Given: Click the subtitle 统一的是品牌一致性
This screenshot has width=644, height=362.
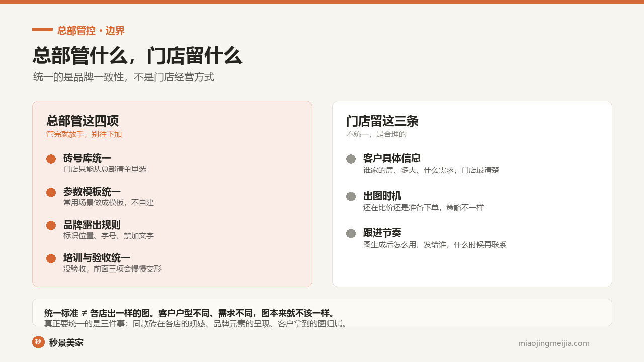Looking at the screenshot, I should 78,77.
